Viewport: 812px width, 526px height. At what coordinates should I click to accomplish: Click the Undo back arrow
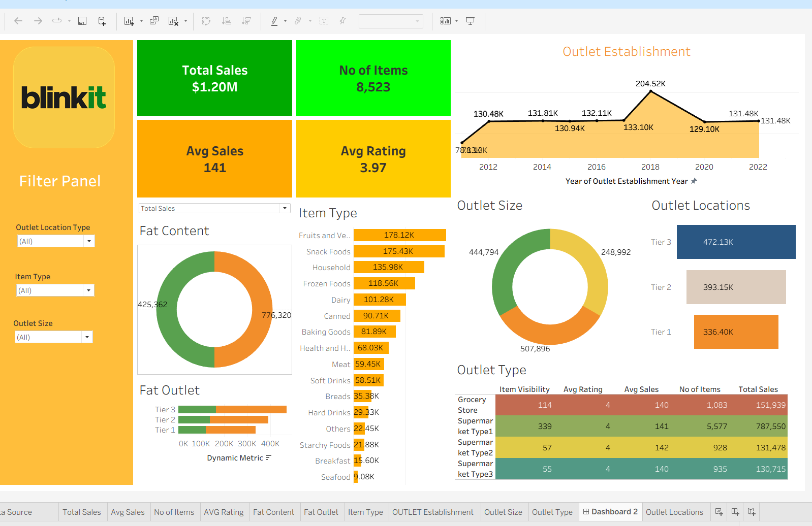tap(18, 21)
